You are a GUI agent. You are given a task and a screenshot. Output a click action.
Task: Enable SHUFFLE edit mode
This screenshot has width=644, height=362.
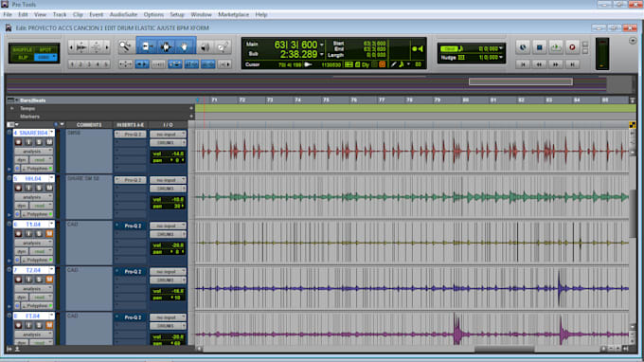(22, 49)
